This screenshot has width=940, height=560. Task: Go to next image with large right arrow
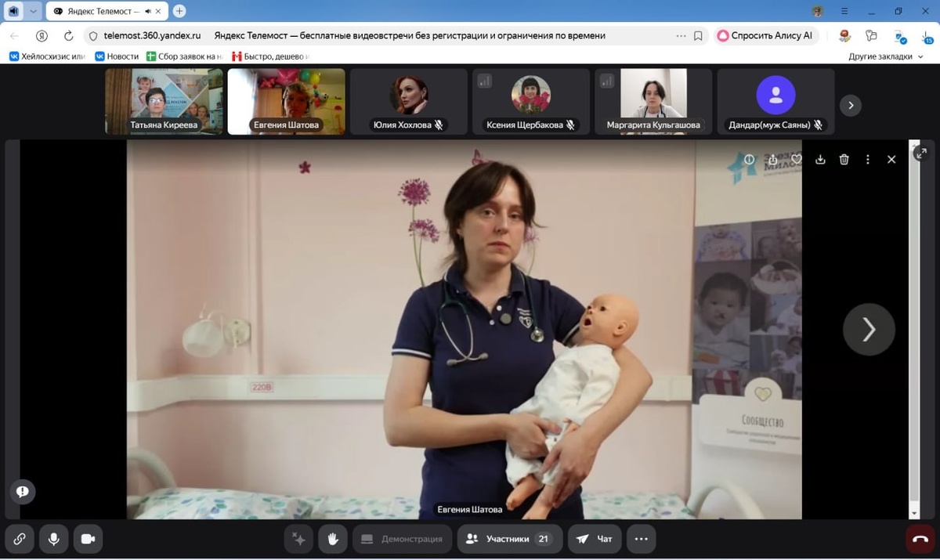(x=869, y=330)
